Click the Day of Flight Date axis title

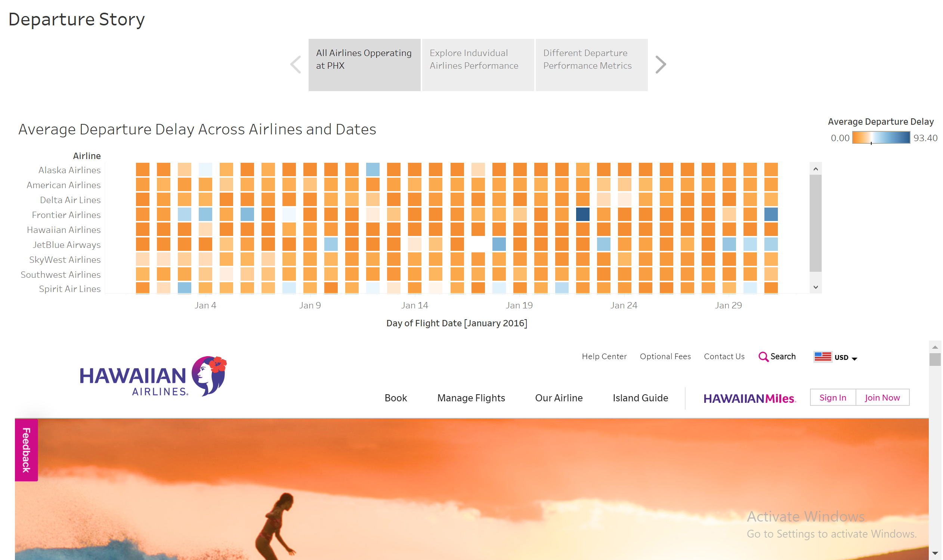(457, 323)
